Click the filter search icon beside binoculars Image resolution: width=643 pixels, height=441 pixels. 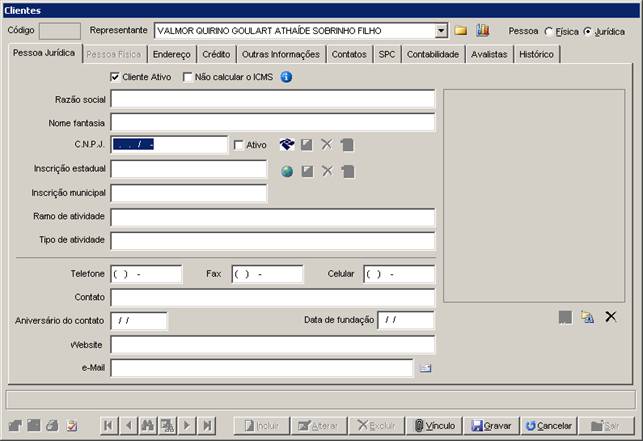[x=167, y=425]
